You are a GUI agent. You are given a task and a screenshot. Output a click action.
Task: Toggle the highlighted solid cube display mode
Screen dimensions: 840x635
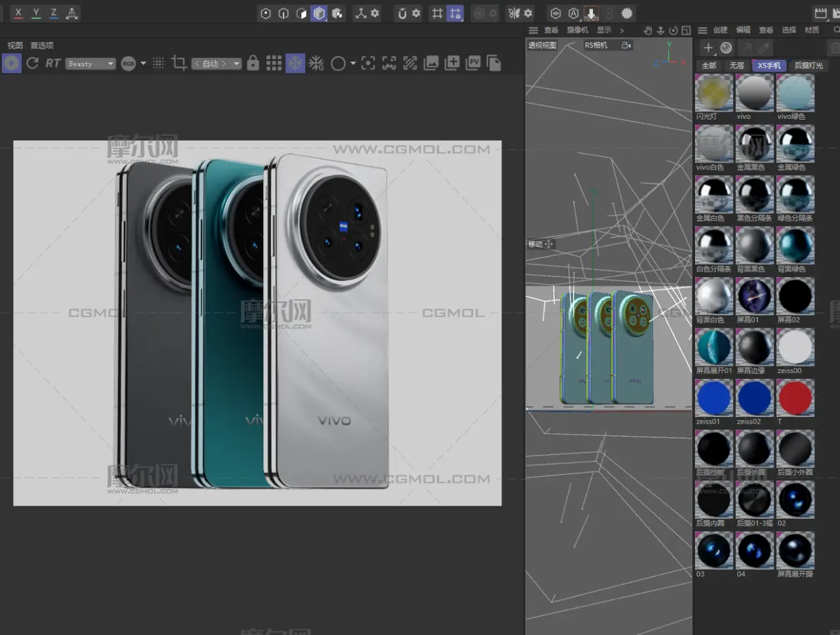tap(319, 13)
